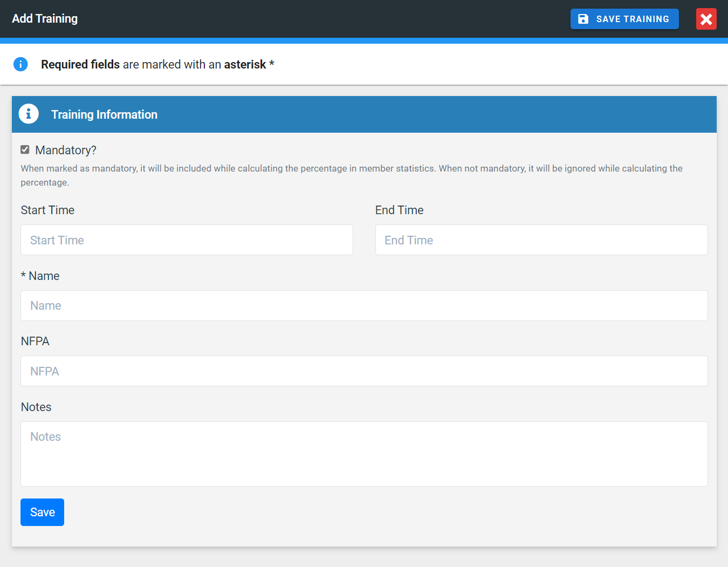The image size is (728, 567).
Task: Click inside the Notes text area
Action: coord(364,454)
